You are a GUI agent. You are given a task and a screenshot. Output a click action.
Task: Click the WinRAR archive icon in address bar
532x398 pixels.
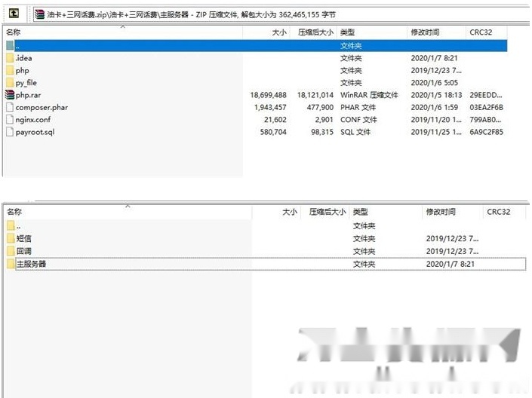coord(40,14)
